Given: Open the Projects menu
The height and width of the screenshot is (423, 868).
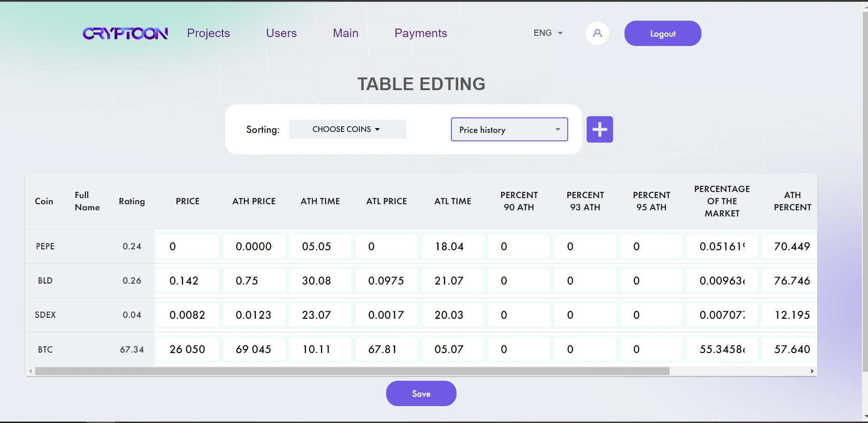Looking at the screenshot, I should point(208,33).
